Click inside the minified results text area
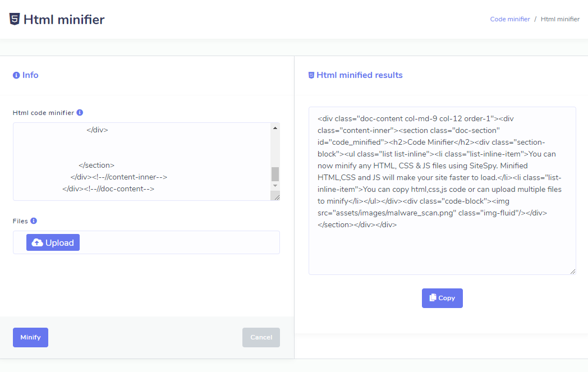This screenshot has height=372, width=588. pos(442,247)
